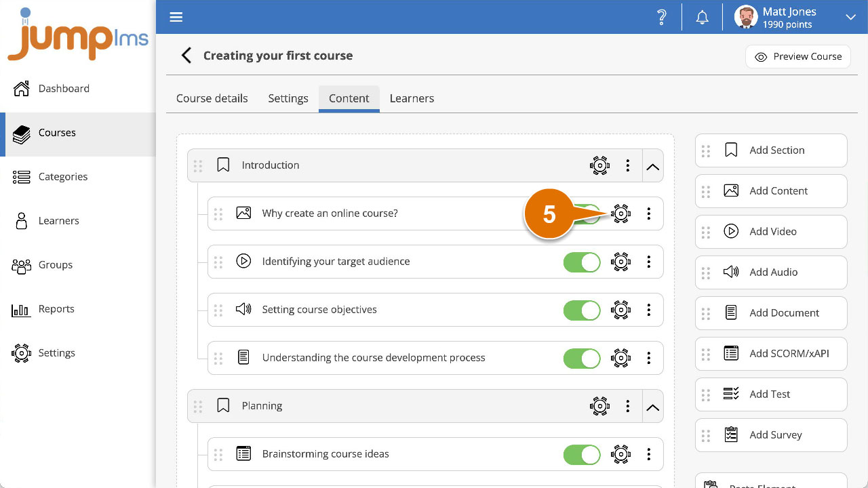Click the 1990 points label
Image resolution: width=868 pixels, height=488 pixels.
[787, 24]
